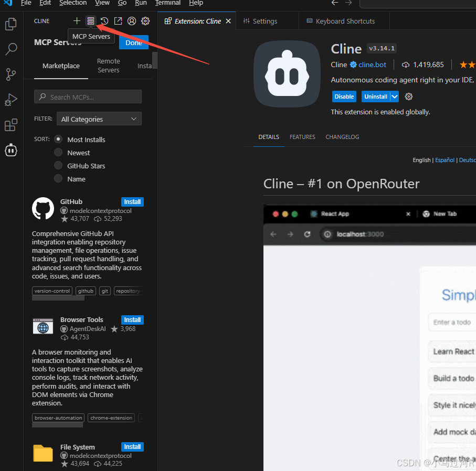Click the extension star rating
This screenshot has width=476, height=471.
coord(467,65)
